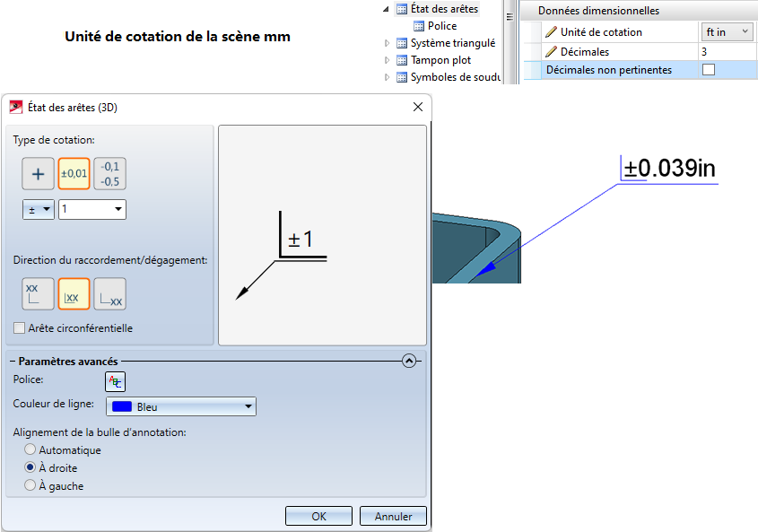Click the ±0.039in annotation in the scene
The image size is (758, 532).
click(x=669, y=169)
